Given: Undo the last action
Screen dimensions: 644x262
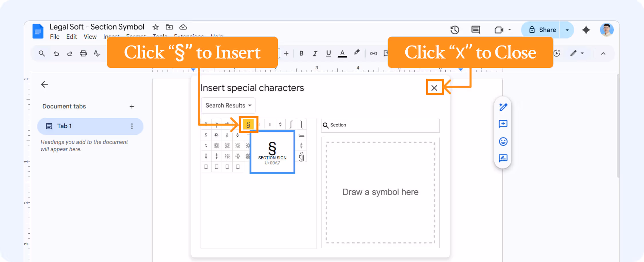Looking at the screenshot, I should click(56, 53).
